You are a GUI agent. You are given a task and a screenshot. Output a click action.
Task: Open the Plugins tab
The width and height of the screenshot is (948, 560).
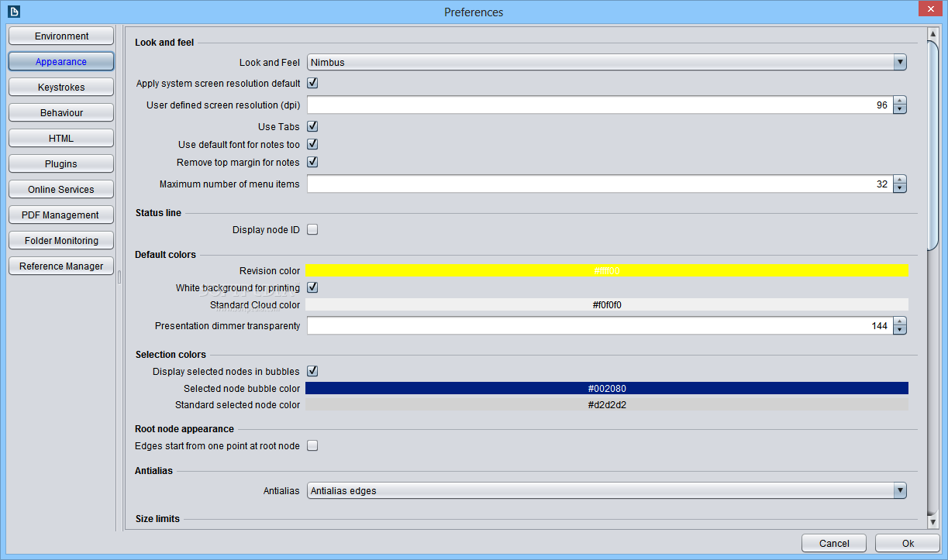coord(61,164)
